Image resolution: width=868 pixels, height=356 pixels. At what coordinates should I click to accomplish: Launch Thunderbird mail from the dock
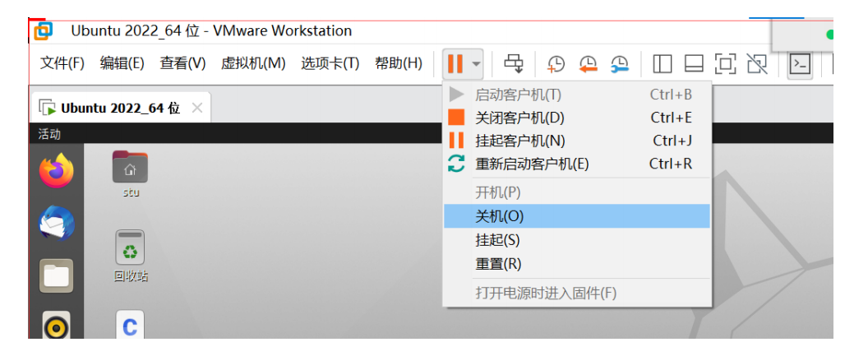tap(57, 223)
